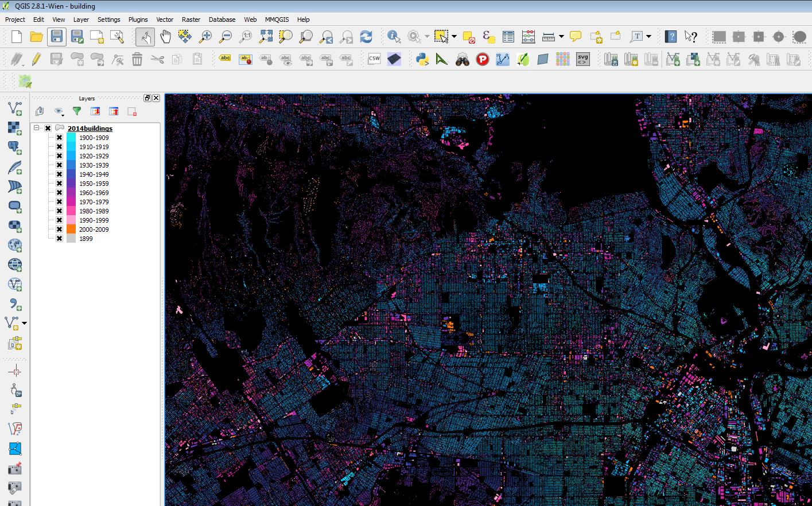Viewport: 812px width, 506px height.
Task: Activate the Identify Features tool
Action: pyautogui.click(x=394, y=37)
